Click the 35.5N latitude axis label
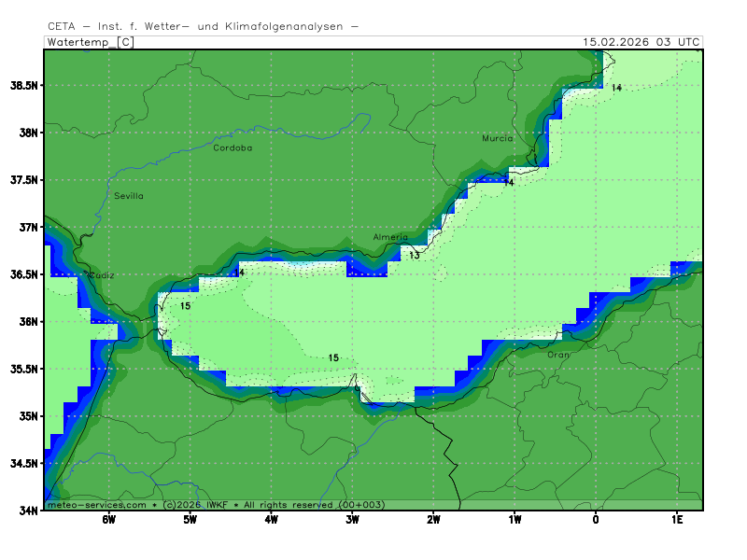Image resolution: width=747 pixels, height=560 pixels. point(24,369)
